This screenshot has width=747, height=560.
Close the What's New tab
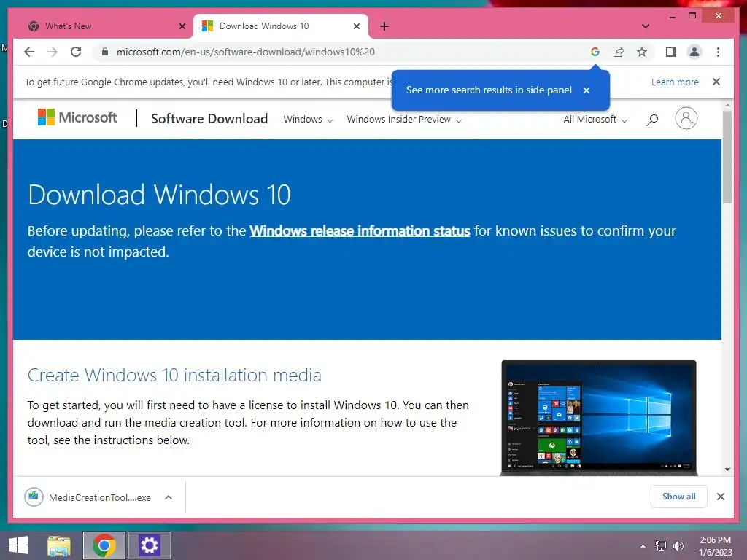click(x=182, y=26)
